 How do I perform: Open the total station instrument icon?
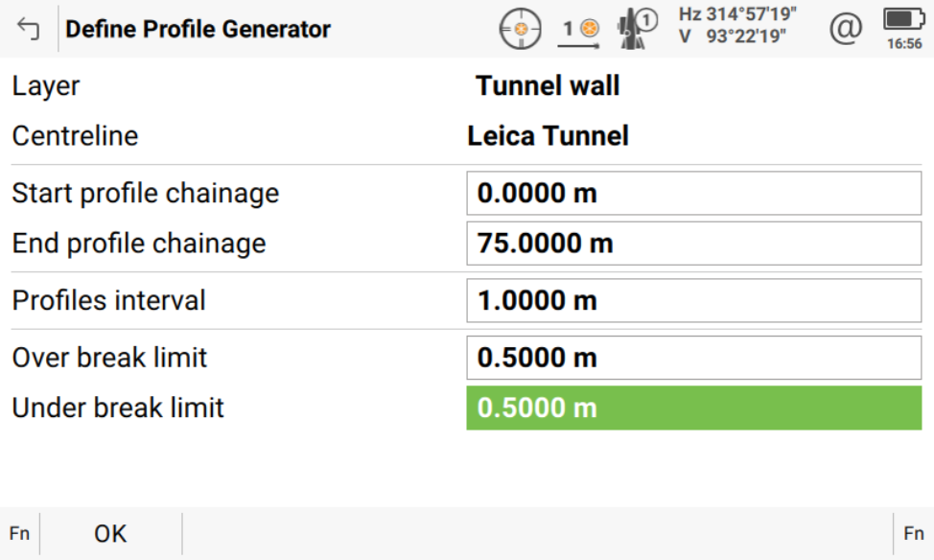point(637,30)
